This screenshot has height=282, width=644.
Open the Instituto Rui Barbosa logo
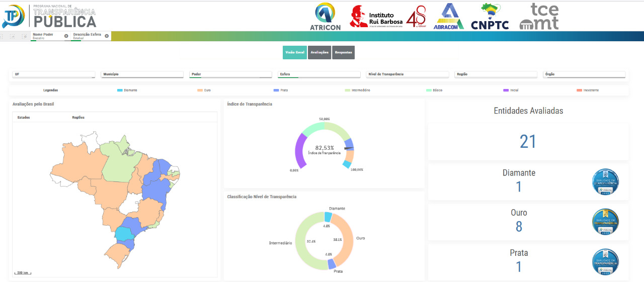(376, 17)
